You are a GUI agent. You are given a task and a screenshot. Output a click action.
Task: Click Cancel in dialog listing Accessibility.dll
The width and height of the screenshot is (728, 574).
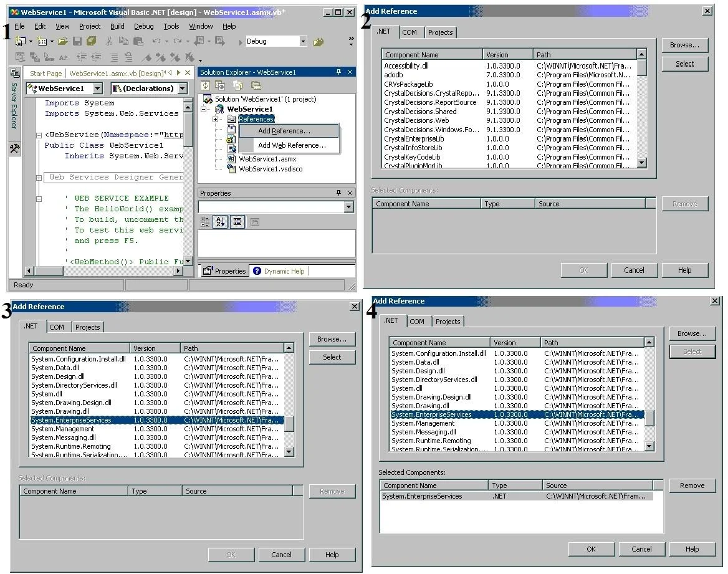634,270
